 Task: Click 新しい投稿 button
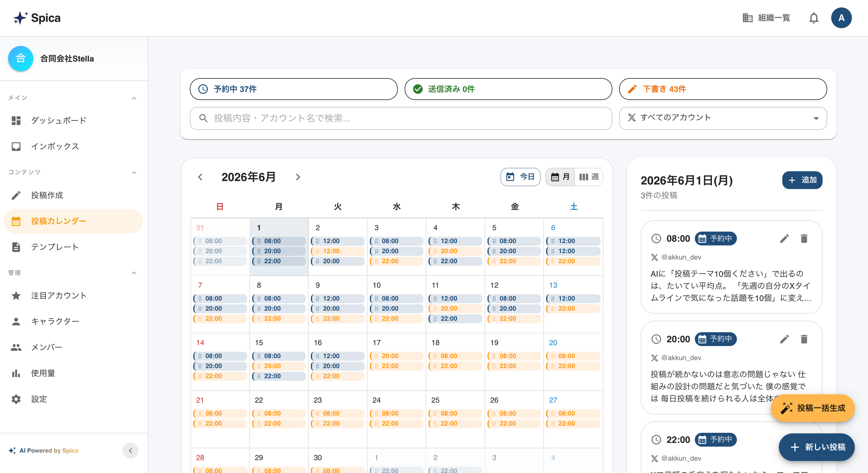(x=816, y=447)
